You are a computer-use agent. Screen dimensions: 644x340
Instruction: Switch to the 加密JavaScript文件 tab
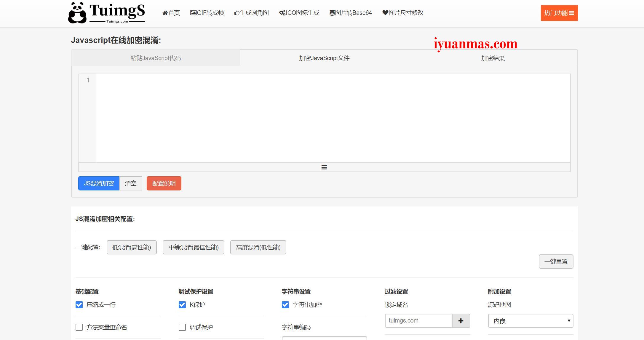(324, 58)
